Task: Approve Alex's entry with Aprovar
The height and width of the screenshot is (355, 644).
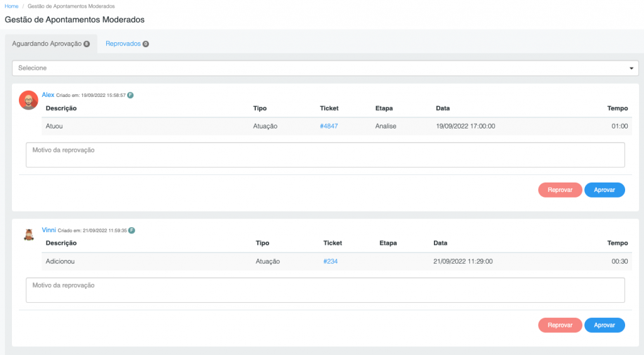Action: (604, 190)
